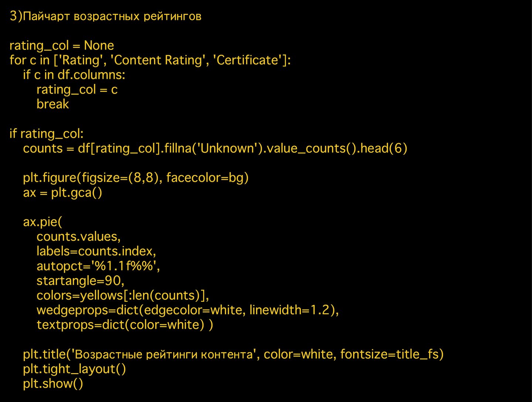Screen dimensions: 532x402
Task: Click the "ax.pie(" call line
Action: [x=42, y=222]
